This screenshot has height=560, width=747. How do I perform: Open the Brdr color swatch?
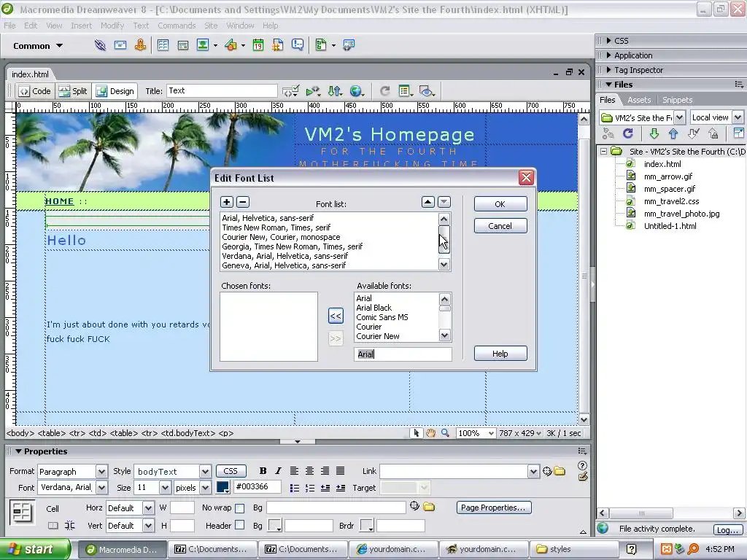click(x=366, y=525)
